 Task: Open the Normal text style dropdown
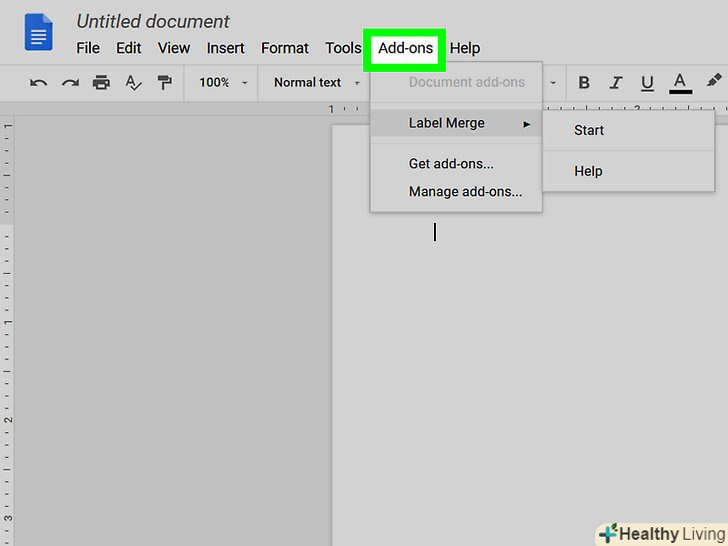317,83
